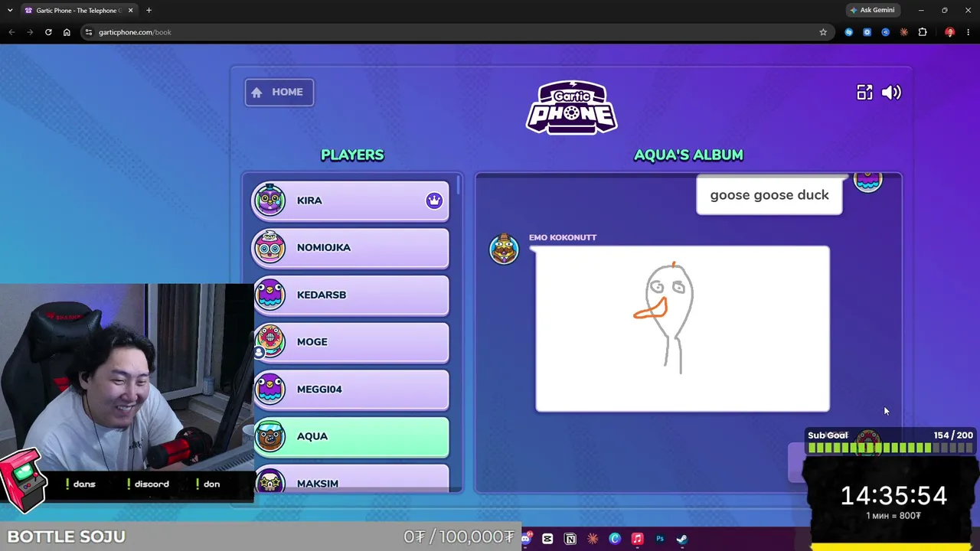Open the browser home page icon
This screenshot has width=980, height=551.
pos(67,32)
